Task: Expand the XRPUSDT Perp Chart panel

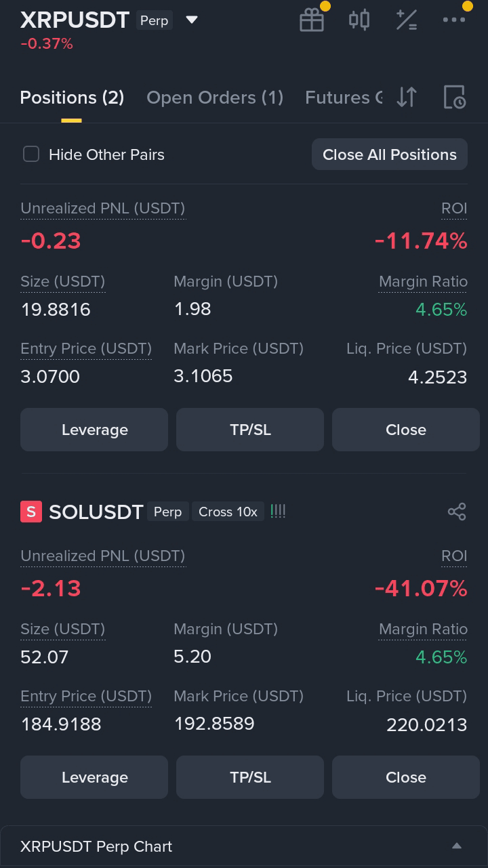Action: pos(244,846)
